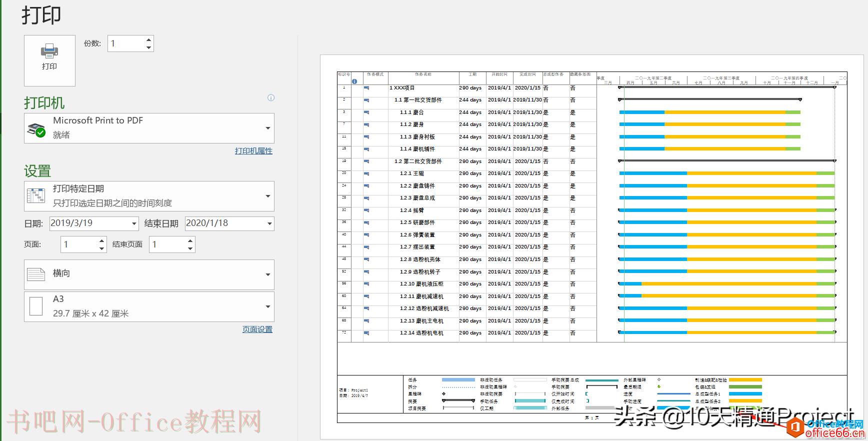The height and width of the screenshot is (441, 868).
Task: Click the '项目: Project1' footer label
Action: 353,390
